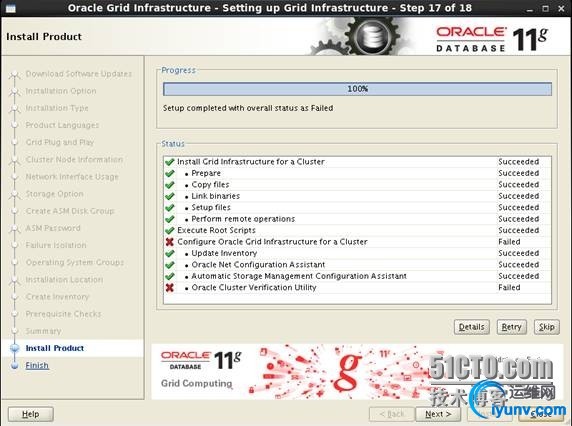Click the Retry button
The height and width of the screenshot is (426, 572).
(x=511, y=327)
